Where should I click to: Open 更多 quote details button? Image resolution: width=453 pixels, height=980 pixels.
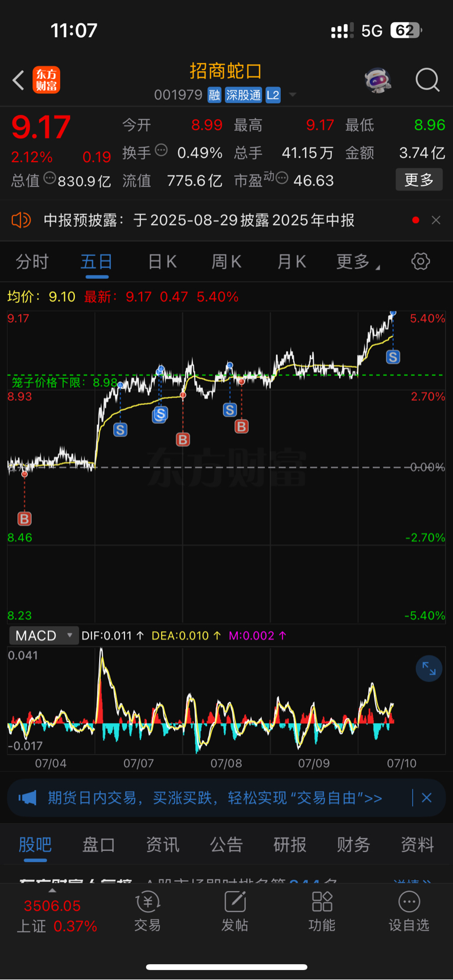tap(419, 180)
